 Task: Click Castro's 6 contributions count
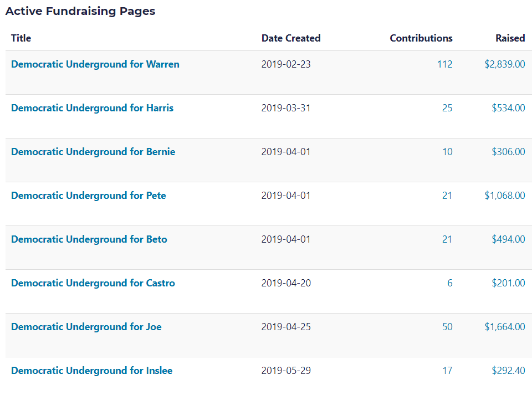click(449, 283)
